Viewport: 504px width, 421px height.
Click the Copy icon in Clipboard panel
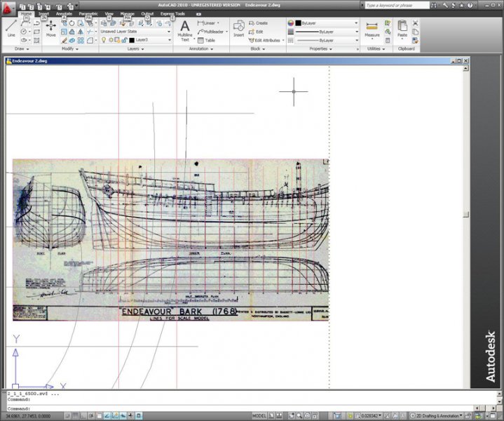click(x=415, y=32)
